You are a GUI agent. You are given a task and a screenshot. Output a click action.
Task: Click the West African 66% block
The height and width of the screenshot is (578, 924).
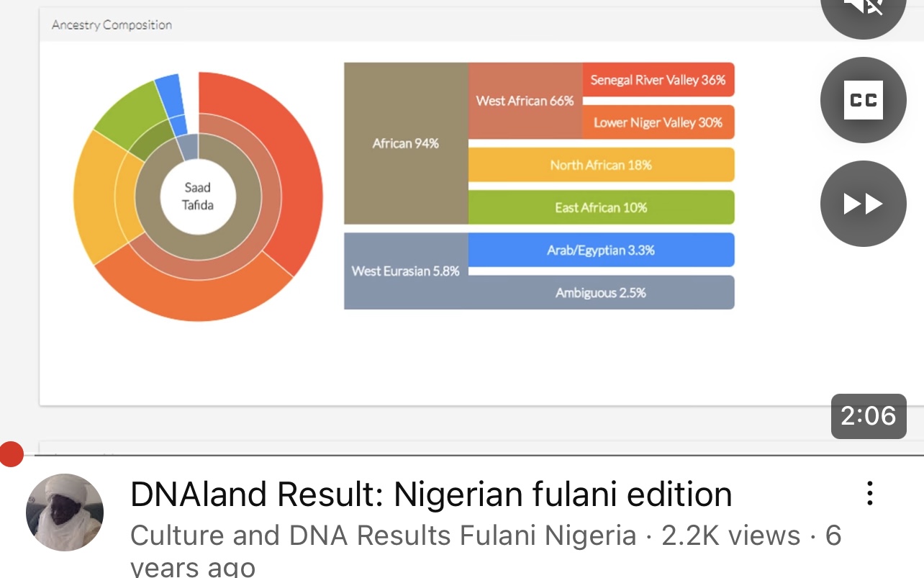[x=525, y=101]
